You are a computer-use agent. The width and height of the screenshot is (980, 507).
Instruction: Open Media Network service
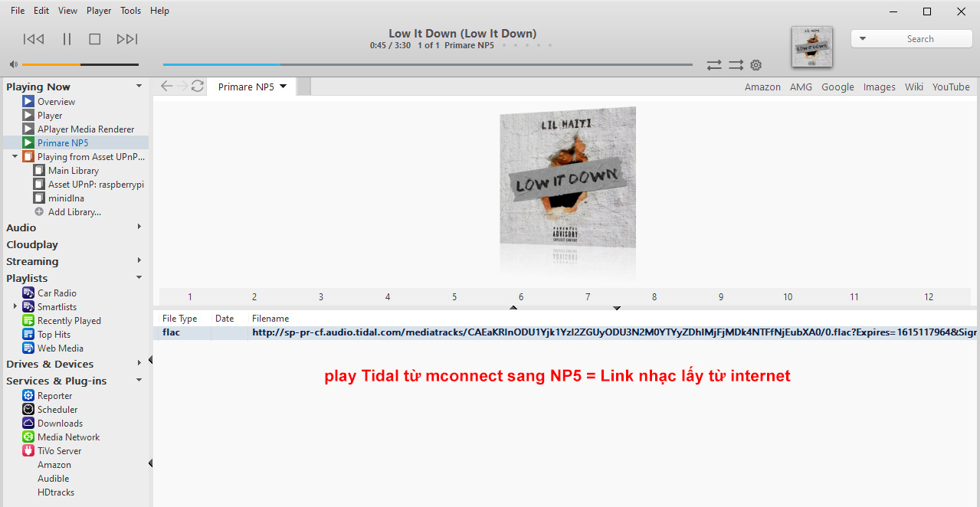pyautogui.click(x=68, y=437)
